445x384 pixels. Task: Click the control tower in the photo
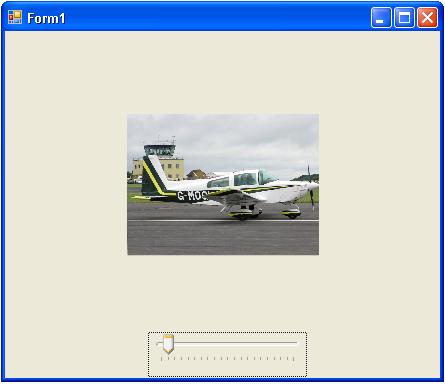[x=160, y=151]
